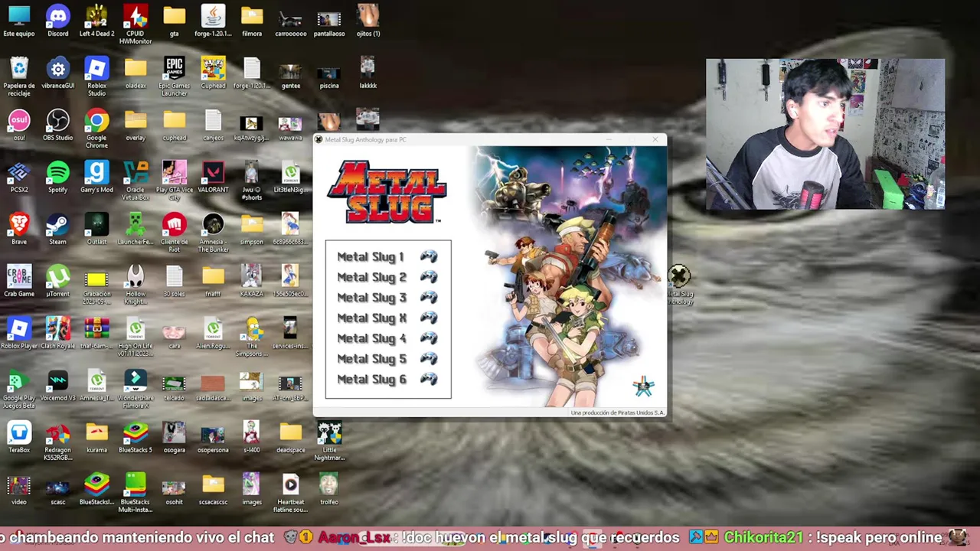
Task: Open Oracle VirtualBox shortcut
Action: tap(136, 181)
